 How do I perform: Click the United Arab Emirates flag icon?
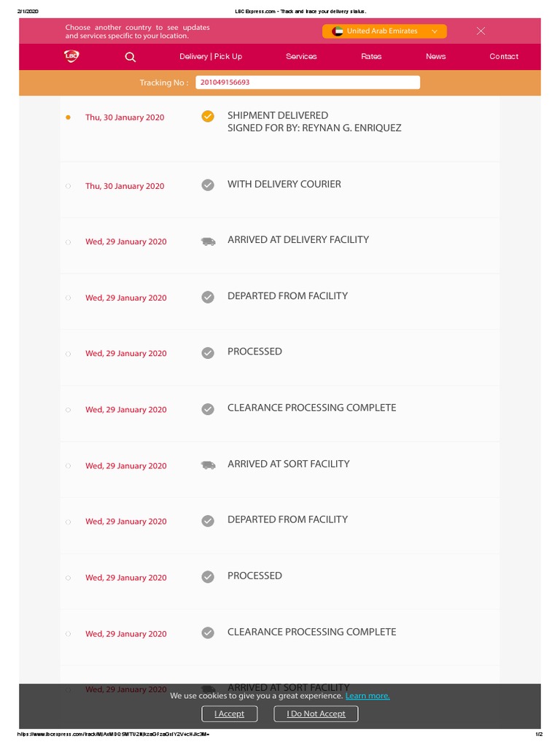(338, 31)
